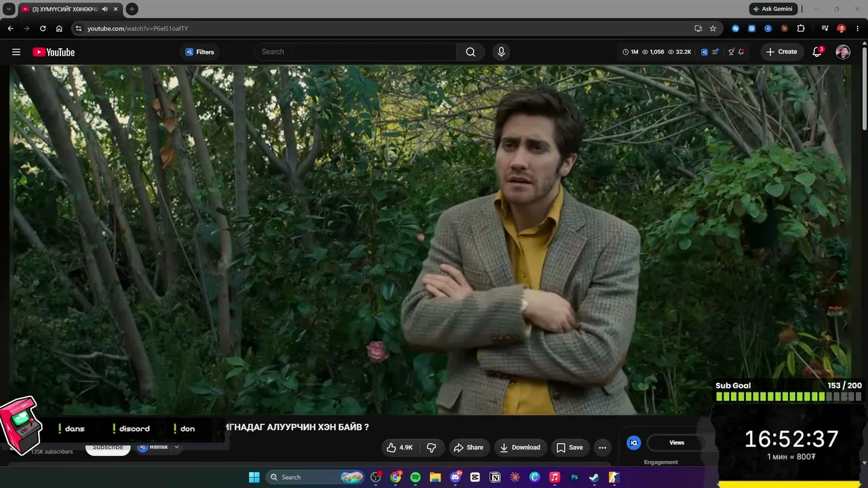Like the video (4.9K)
The height and width of the screenshot is (488, 868).
coord(399,447)
